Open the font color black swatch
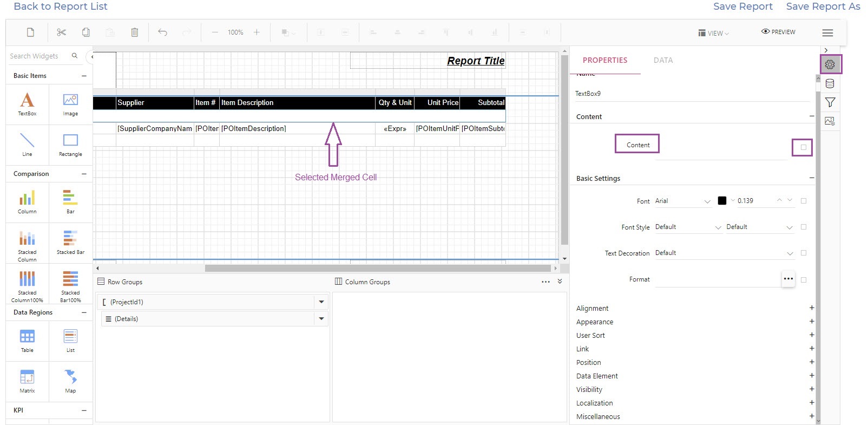 pyautogui.click(x=722, y=201)
